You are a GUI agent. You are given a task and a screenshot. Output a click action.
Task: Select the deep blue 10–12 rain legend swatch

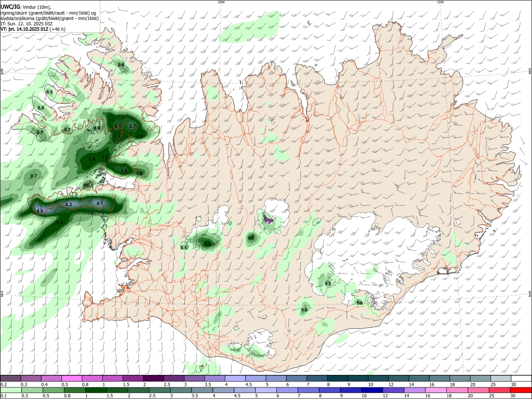coord(372,390)
